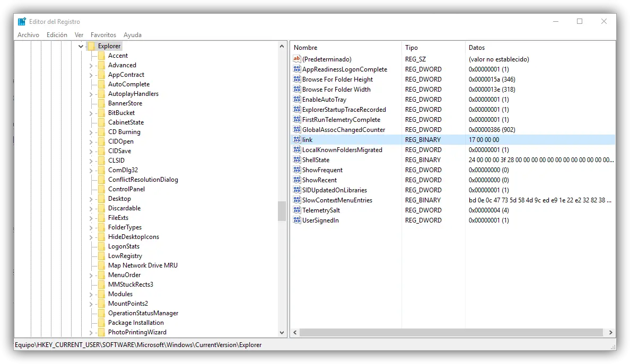630x364 pixels.
Task: Expand the MenuOrder key
Action: point(91,276)
